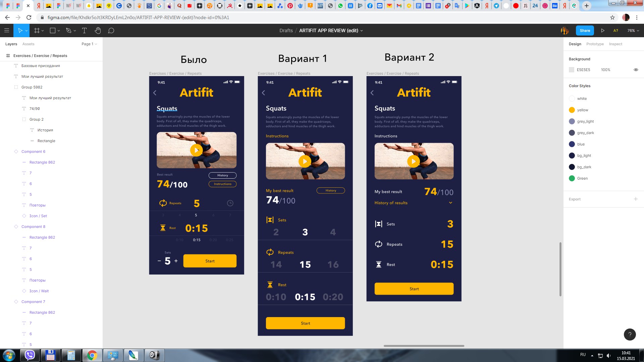Add an export setting with plus

click(636, 199)
